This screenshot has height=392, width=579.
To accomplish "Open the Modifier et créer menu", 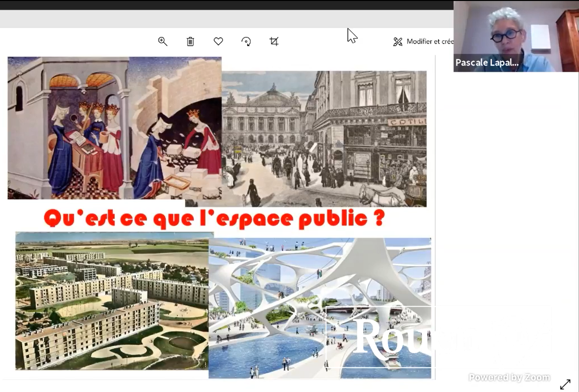I will (x=423, y=41).
